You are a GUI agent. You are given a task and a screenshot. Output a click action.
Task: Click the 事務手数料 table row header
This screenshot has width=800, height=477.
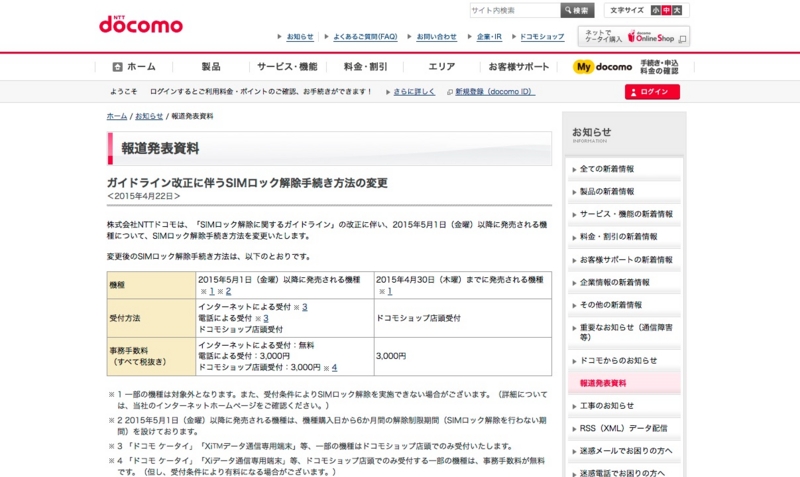(x=151, y=356)
